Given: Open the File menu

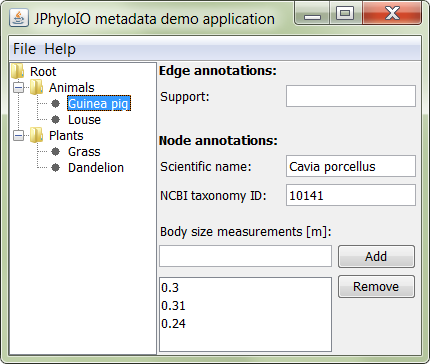Looking at the screenshot, I should click(x=24, y=49).
